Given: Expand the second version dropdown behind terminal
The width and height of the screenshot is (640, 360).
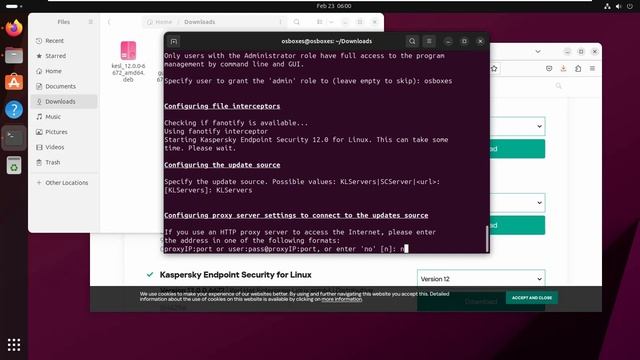Looking at the screenshot, I should point(539,203).
